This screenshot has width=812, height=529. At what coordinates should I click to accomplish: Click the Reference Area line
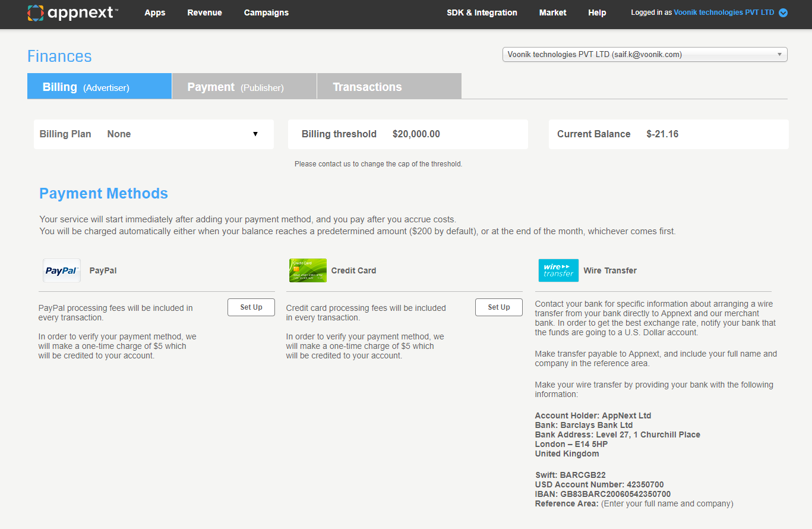click(634, 503)
